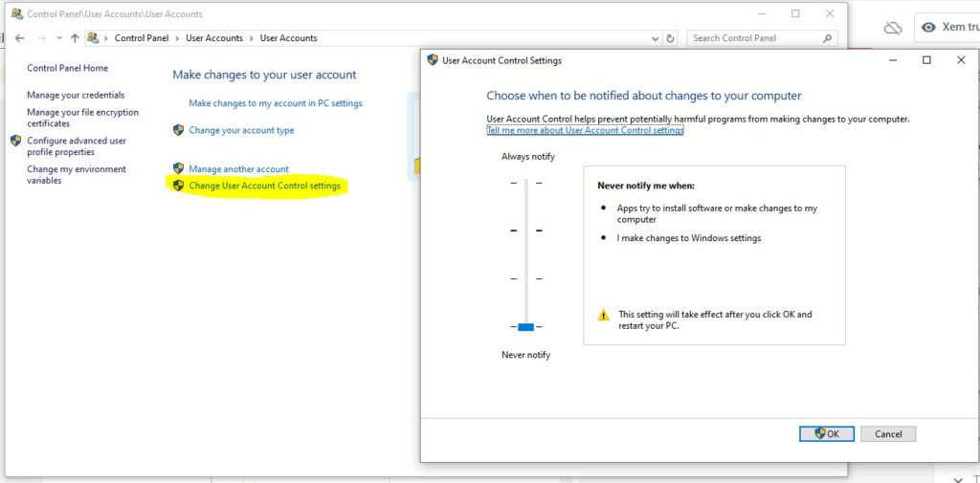Click the shield icon beside Configure advanced user profile

[x=16, y=141]
